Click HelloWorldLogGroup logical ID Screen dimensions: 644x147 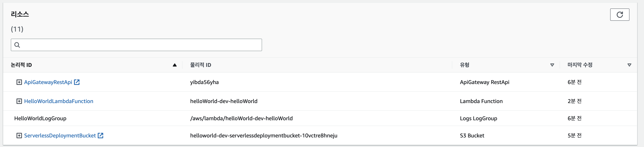coord(40,118)
